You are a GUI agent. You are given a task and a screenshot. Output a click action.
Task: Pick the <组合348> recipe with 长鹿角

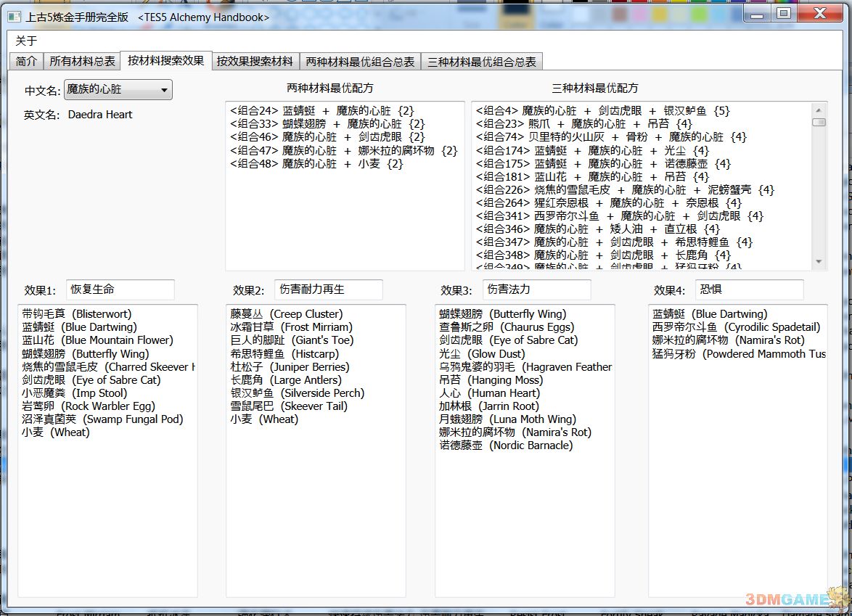pyautogui.click(x=603, y=255)
